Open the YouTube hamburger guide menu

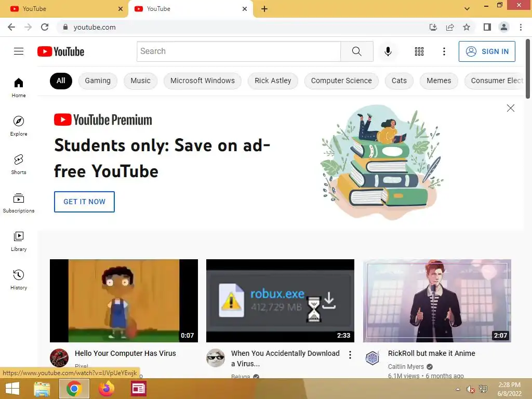pyautogui.click(x=19, y=51)
